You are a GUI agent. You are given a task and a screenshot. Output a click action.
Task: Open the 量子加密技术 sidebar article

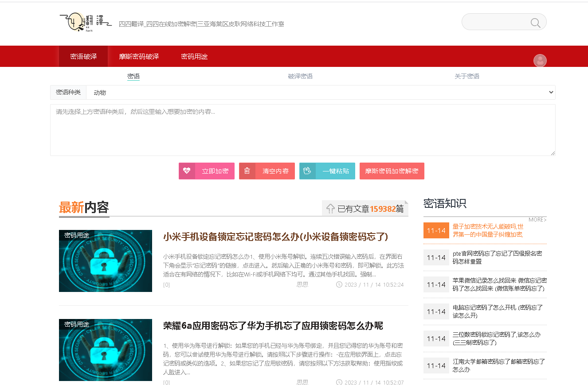pyautogui.click(x=487, y=230)
